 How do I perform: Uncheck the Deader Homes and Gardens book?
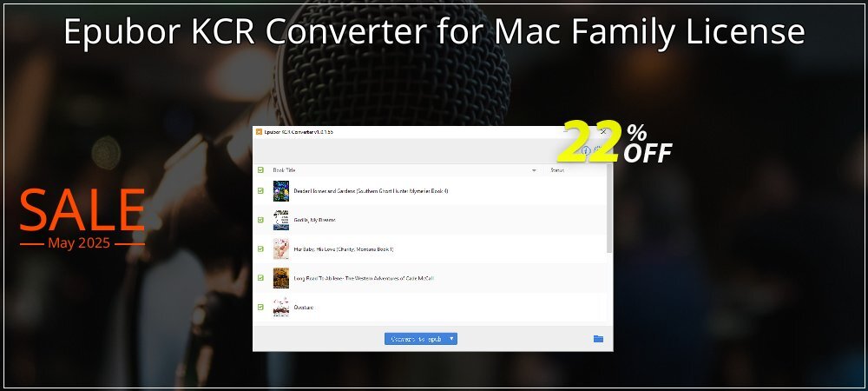(x=260, y=191)
